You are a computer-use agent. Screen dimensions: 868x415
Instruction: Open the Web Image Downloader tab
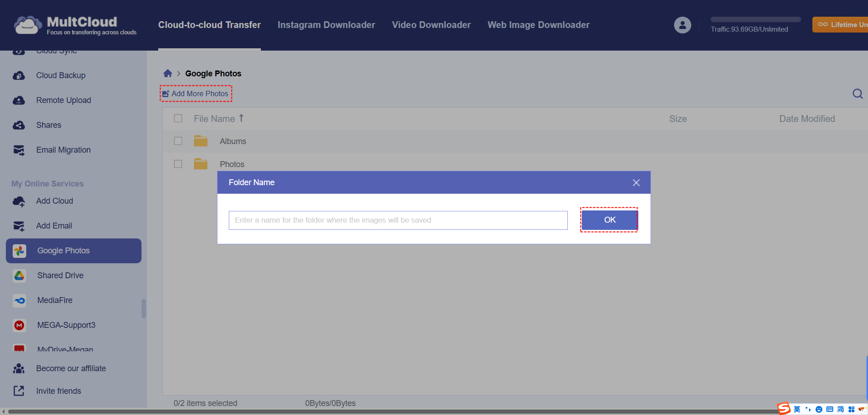coord(538,25)
